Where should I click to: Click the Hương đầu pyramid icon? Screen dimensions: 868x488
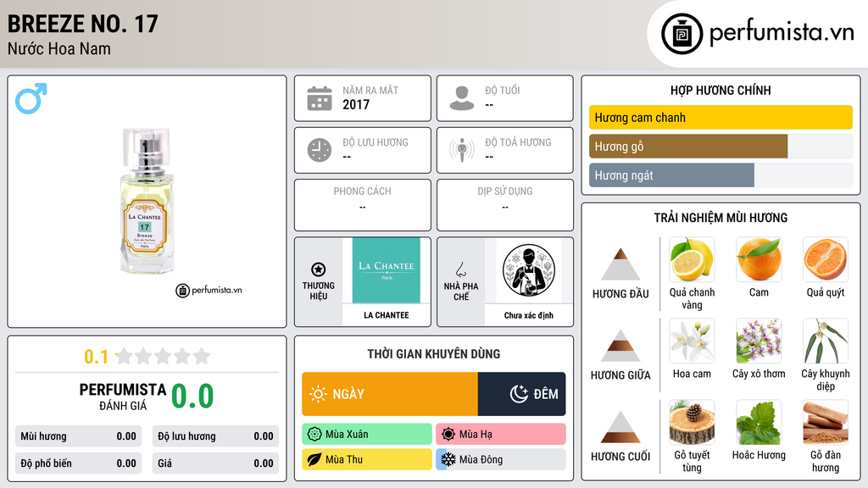coord(620,264)
